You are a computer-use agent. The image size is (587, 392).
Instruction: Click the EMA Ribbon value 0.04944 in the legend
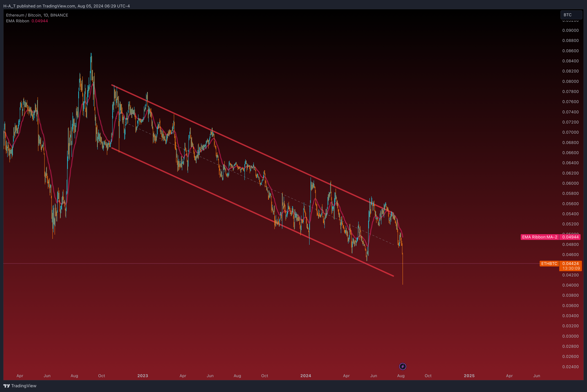(x=40, y=21)
